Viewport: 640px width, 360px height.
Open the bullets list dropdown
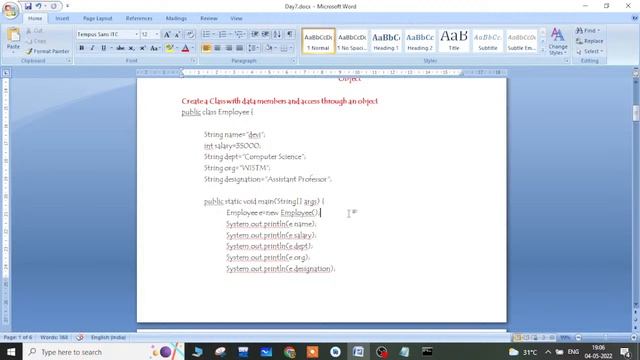click(x=213, y=35)
